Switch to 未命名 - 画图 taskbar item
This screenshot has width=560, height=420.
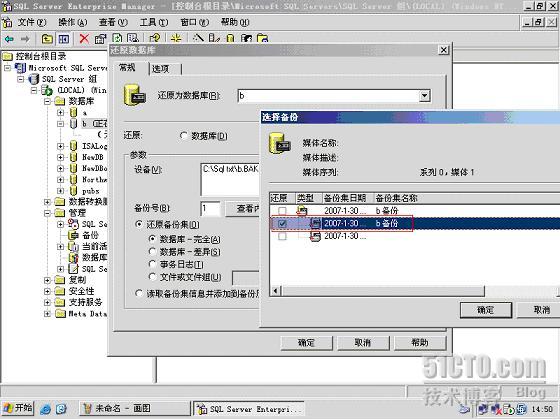(134, 409)
